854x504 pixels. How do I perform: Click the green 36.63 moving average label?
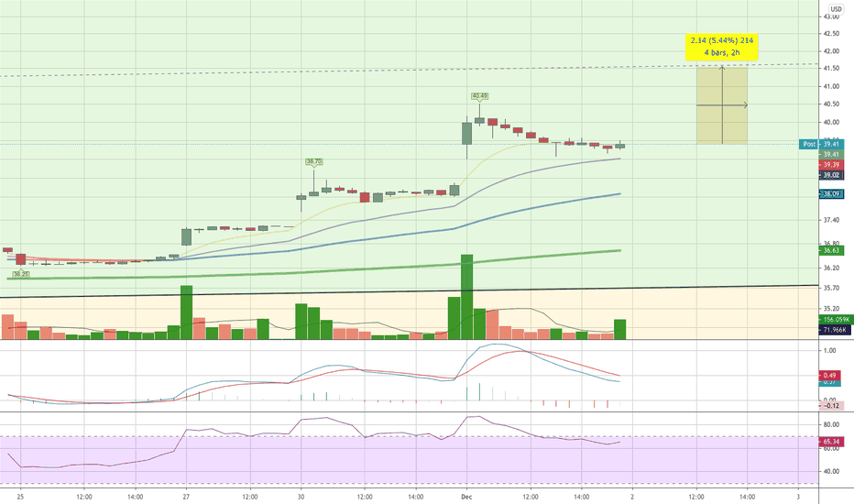click(x=831, y=250)
